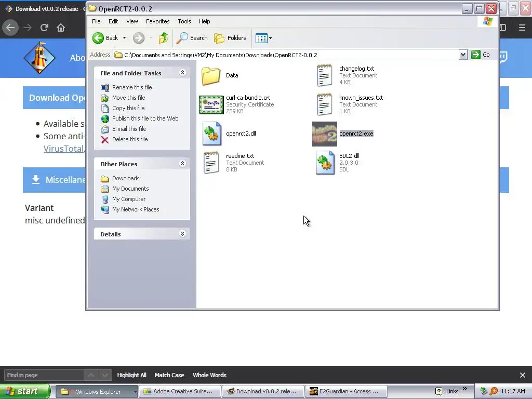Viewport: 532px width, 399px height.
Task: Go to My Documents in Other Places
Action: click(x=130, y=189)
